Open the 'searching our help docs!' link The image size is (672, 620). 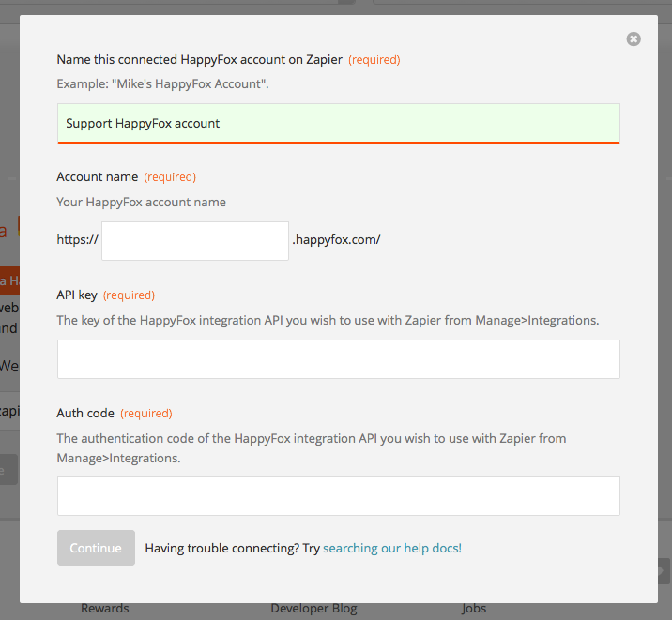pyautogui.click(x=392, y=548)
